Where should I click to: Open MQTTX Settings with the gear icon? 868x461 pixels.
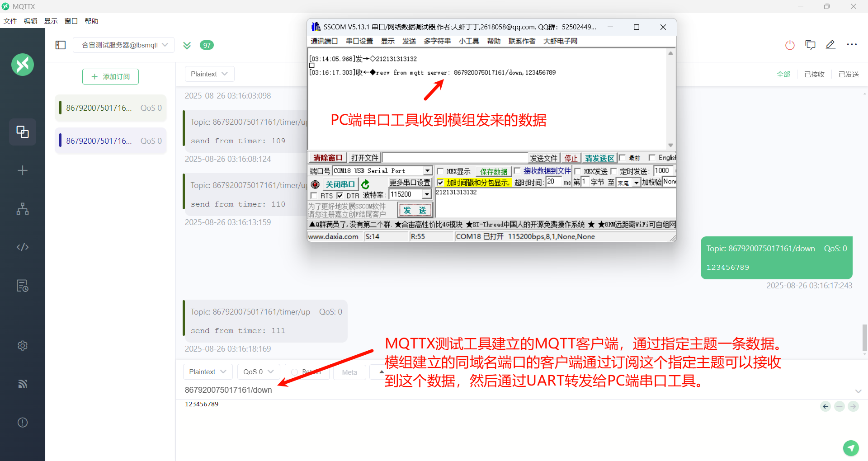[x=23, y=346]
